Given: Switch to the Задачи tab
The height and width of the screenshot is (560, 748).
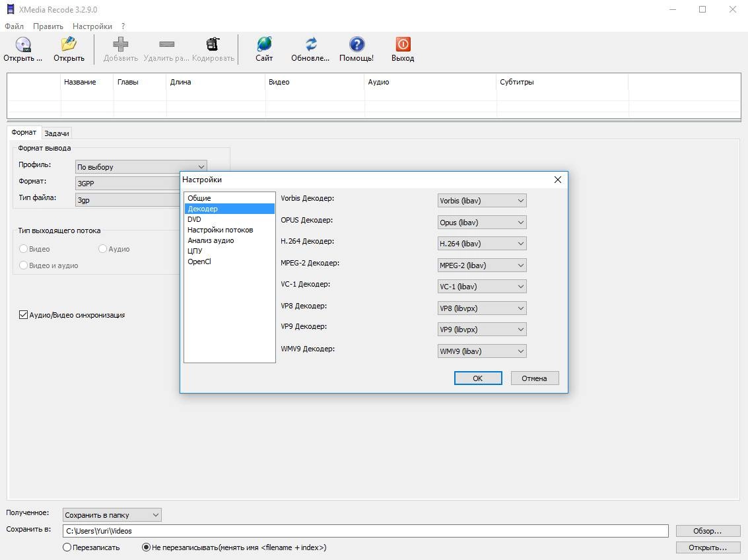Looking at the screenshot, I should (x=57, y=133).
